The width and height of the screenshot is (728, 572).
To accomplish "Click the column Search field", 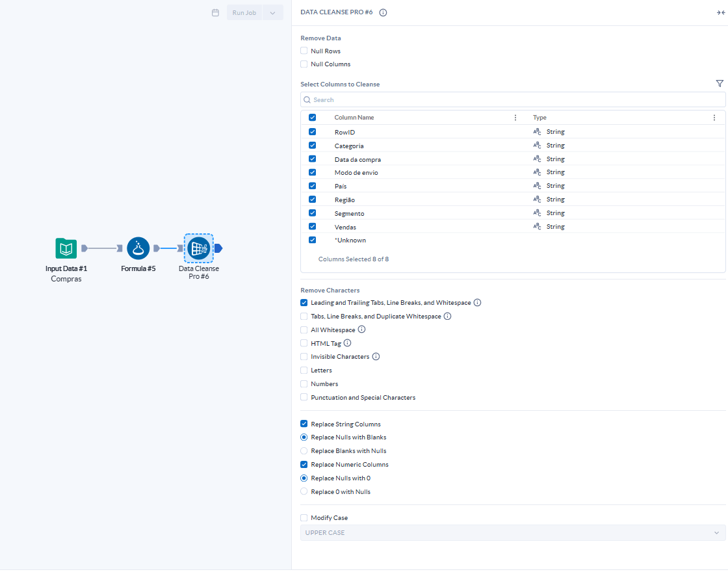I will (x=512, y=99).
